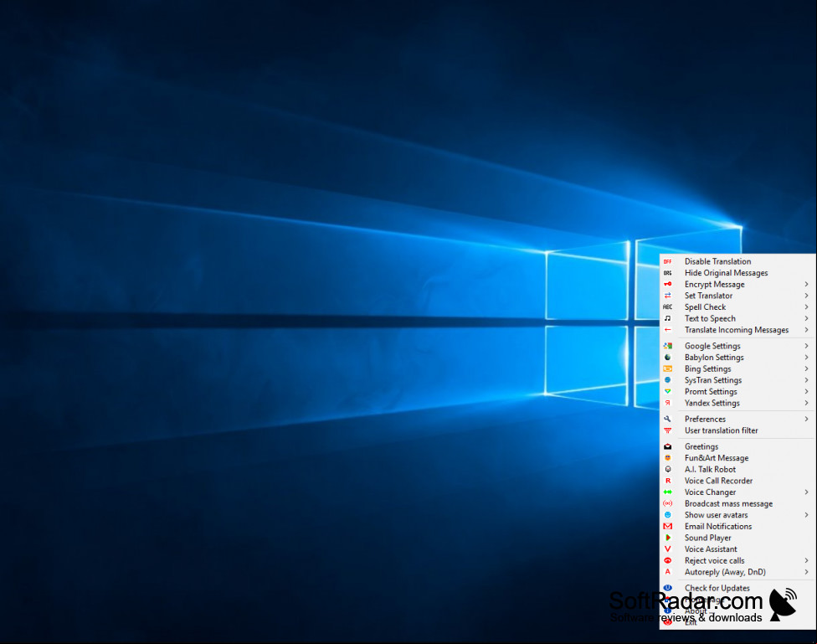Open the Set Translator submenu arrow
Image resolution: width=817 pixels, height=644 pixels.
pyautogui.click(x=806, y=296)
